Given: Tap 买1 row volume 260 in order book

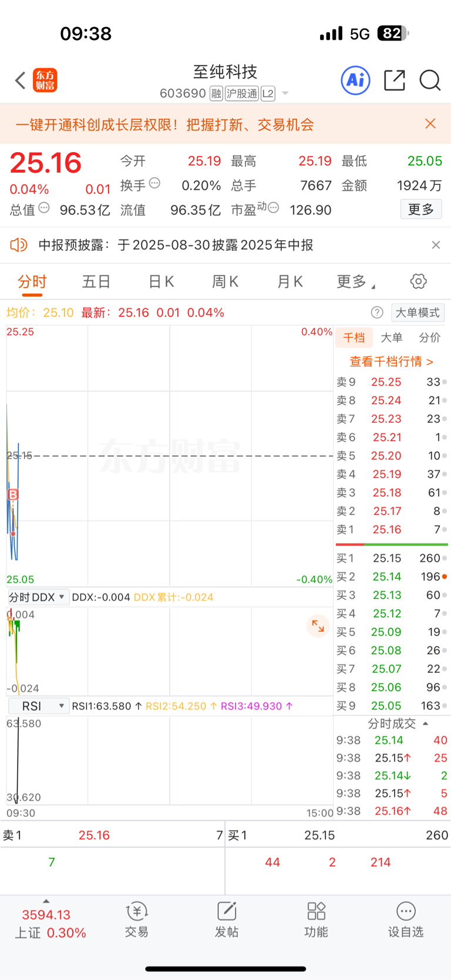Looking at the screenshot, I should pos(430,558).
